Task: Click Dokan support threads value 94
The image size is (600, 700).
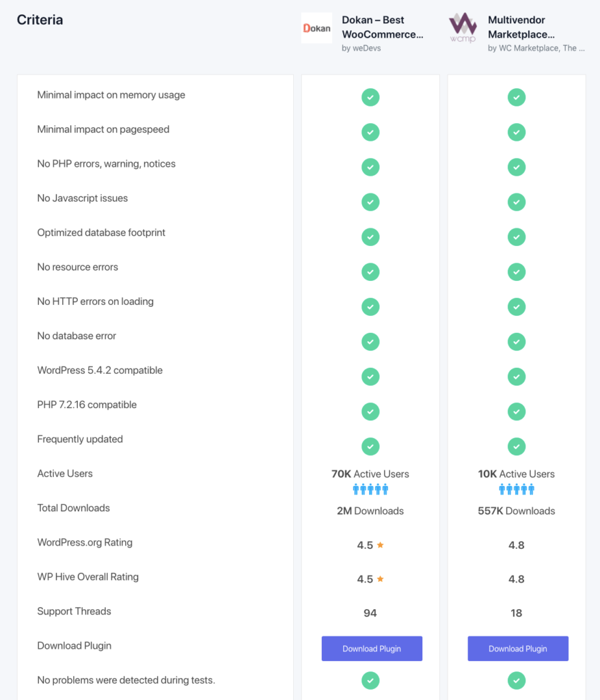Action: [370, 613]
